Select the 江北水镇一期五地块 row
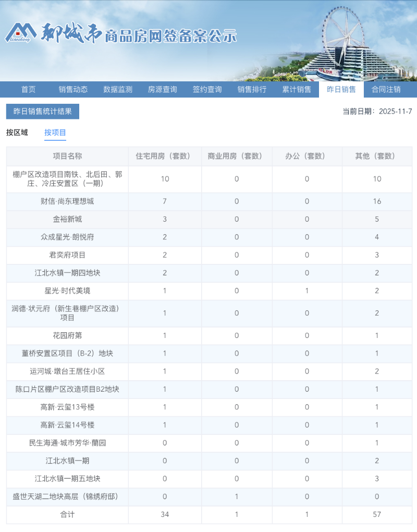Viewport: 417px width, 532px height. point(66,479)
